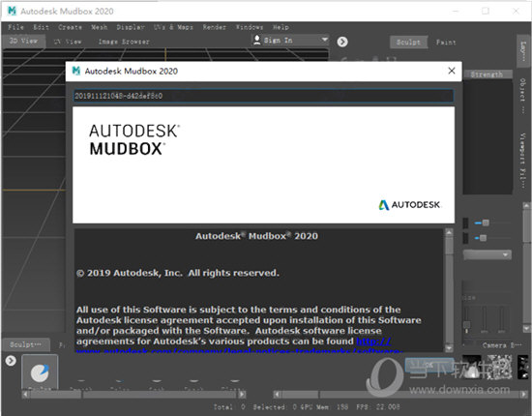Open the Object List side tab
Image resolution: width=532 pixels, height=416 pixels.
(523, 96)
